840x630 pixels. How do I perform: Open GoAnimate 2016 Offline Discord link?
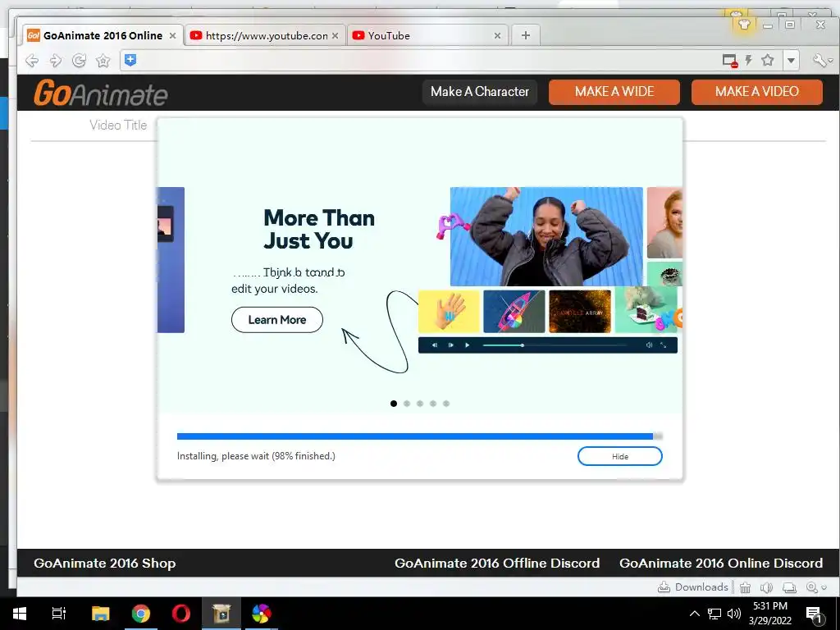(497, 563)
